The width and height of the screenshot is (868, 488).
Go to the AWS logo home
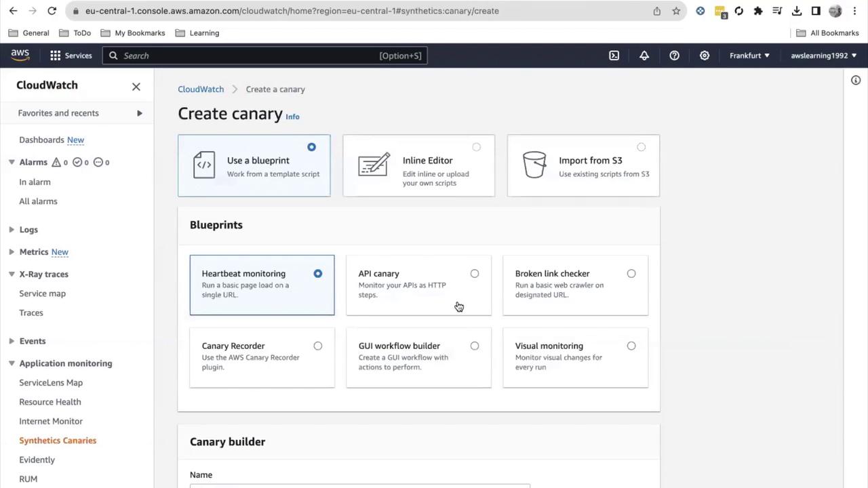tap(20, 56)
